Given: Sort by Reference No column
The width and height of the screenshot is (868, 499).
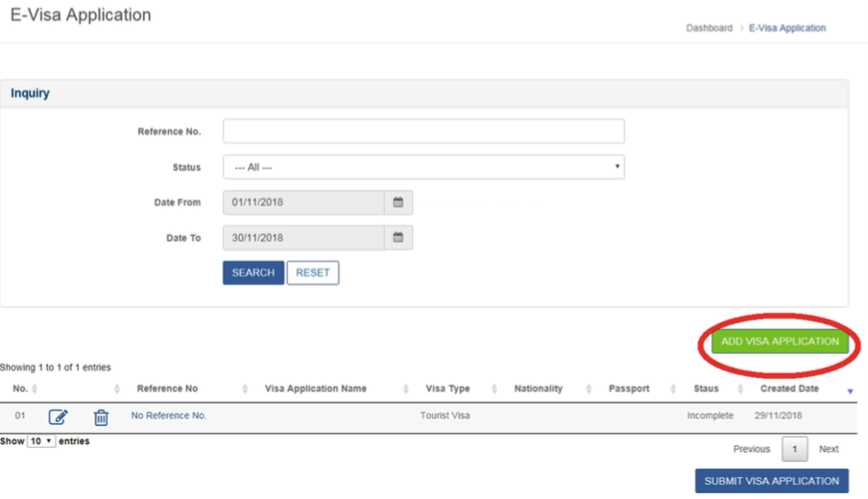Looking at the screenshot, I should pyautogui.click(x=167, y=389).
